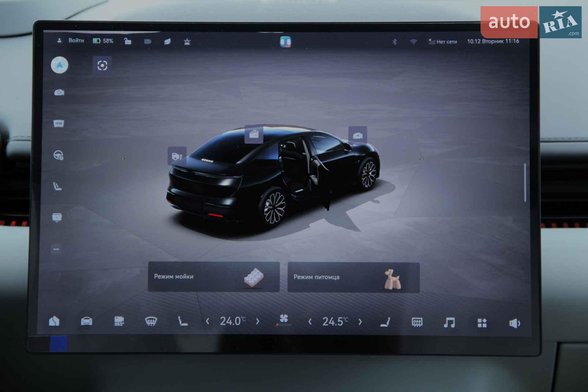This screenshot has height=392, width=588.
Task: Tap the volume speaker icon
Action: (514, 323)
